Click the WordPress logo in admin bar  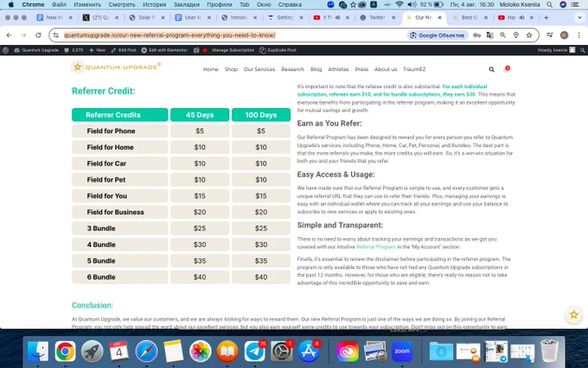coord(5,50)
